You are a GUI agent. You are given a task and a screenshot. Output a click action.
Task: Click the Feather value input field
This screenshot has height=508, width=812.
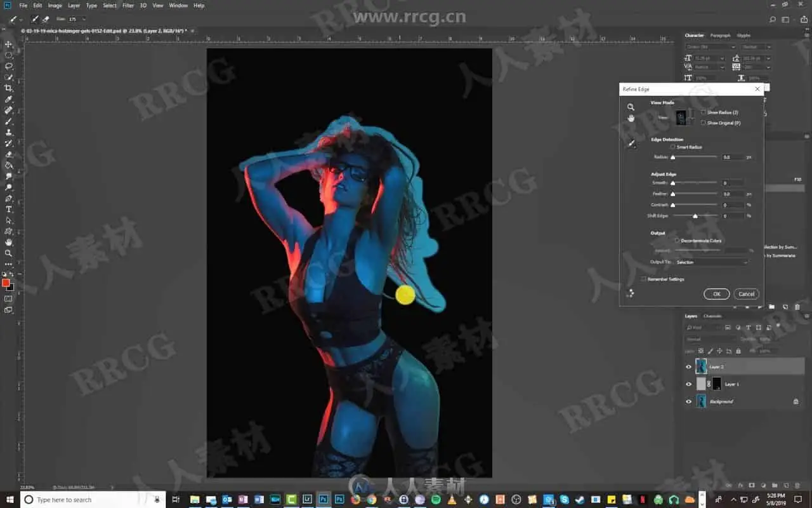pyautogui.click(x=733, y=194)
